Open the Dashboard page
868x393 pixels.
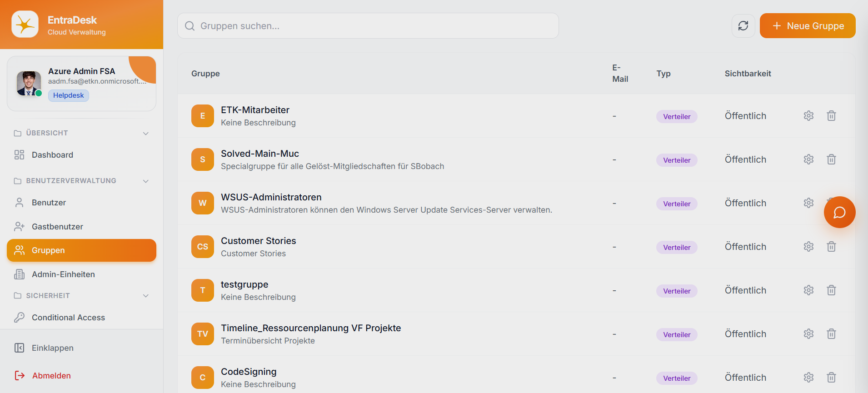coord(81,155)
